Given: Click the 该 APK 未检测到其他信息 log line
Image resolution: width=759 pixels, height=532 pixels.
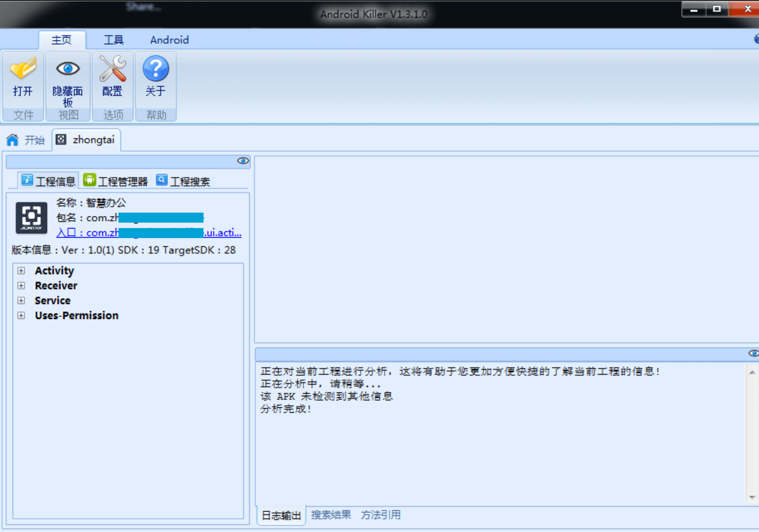Looking at the screenshot, I should [327, 396].
